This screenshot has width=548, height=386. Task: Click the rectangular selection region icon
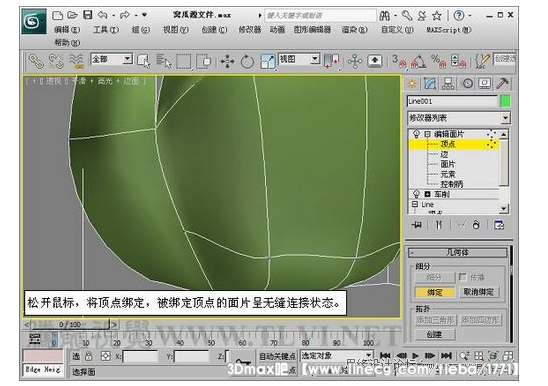(x=184, y=62)
